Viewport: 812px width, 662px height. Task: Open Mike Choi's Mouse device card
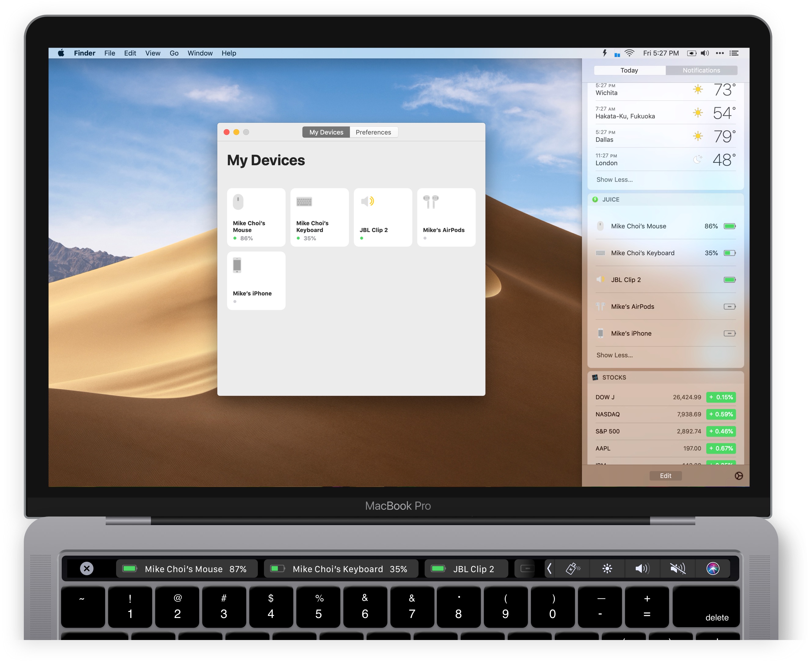tap(256, 217)
